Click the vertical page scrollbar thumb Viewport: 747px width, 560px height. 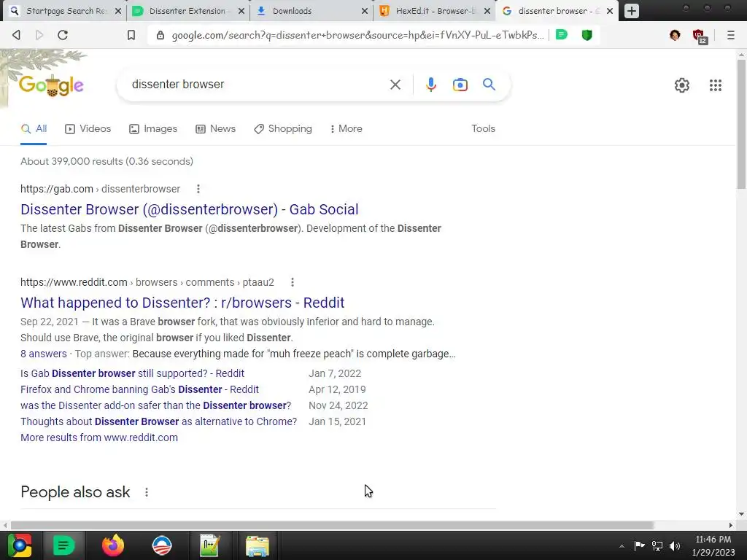pyautogui.click(x=741, y=124)
